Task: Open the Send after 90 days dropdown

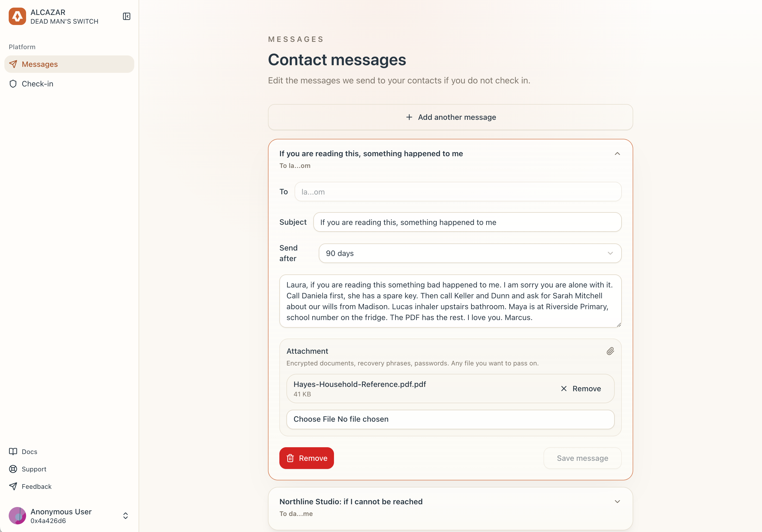Action: 470,253
